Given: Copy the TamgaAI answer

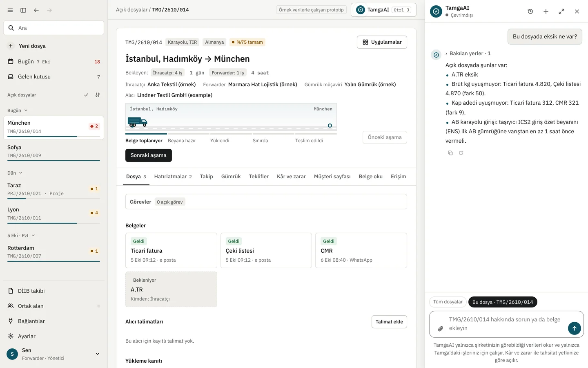Looking at the screenshot, I should coord(450,153).
